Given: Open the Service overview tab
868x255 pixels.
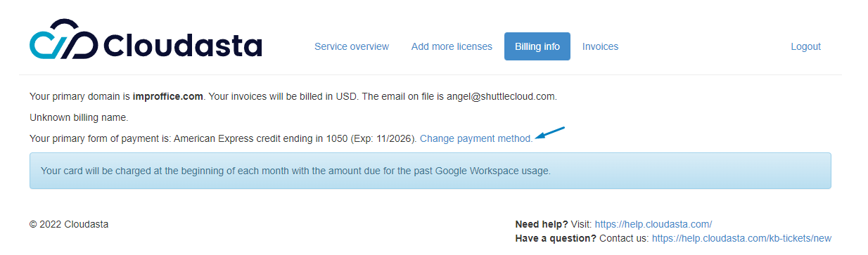Looking at the screenshot, I should [x=352, y=46].
